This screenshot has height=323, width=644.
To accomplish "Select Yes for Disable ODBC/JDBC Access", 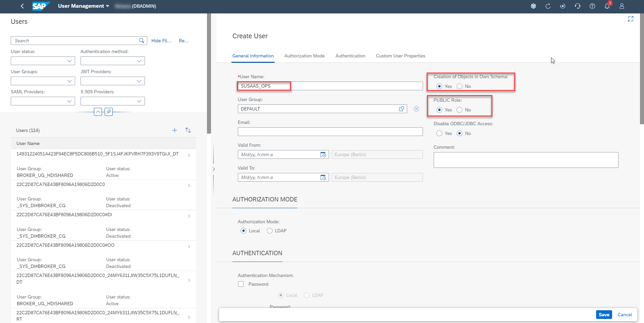I will coord(439,133).
